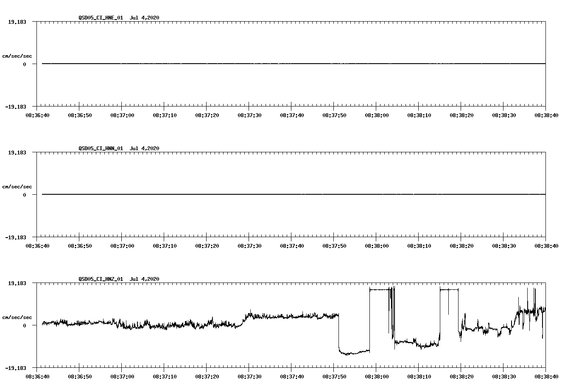
Task: Click time label 08:37:20 under HNN plot
Action: pos(207,246)
